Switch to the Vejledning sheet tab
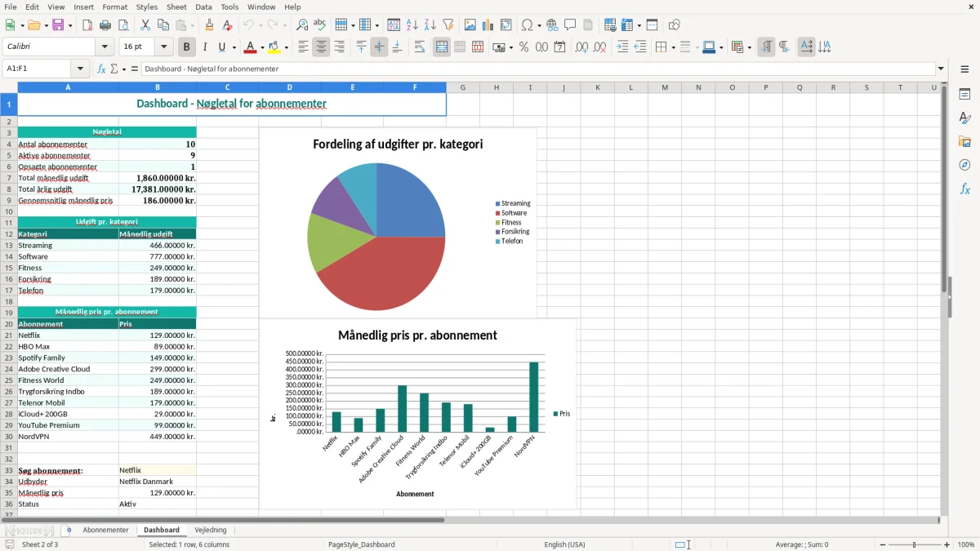 coord(210,530)
